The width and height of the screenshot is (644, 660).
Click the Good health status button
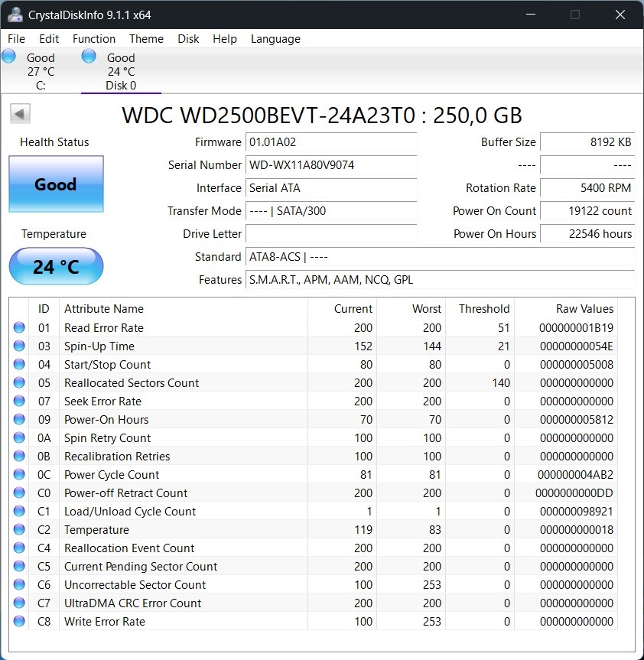[55, 184]
